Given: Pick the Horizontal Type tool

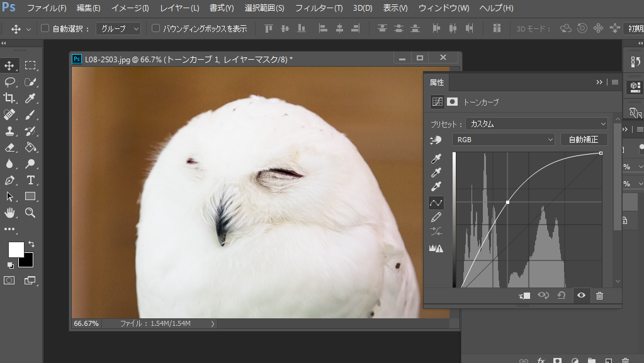Looking at the screenshot, I should [30, 180].
